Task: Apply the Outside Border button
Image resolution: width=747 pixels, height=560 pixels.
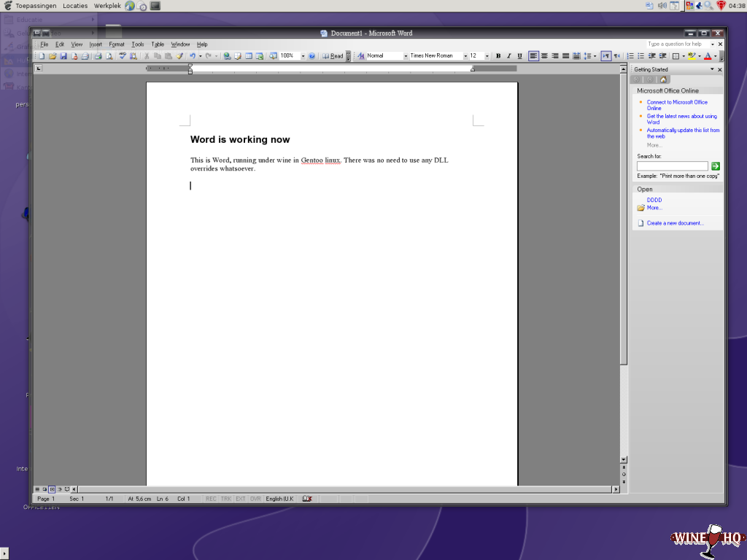Action: pos(676,56)
